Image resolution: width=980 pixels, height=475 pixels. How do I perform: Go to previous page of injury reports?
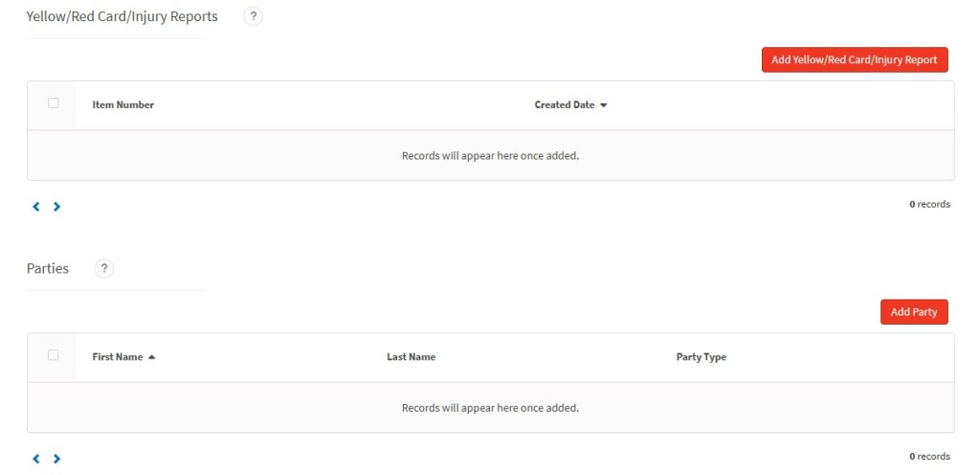pos(36,206)
